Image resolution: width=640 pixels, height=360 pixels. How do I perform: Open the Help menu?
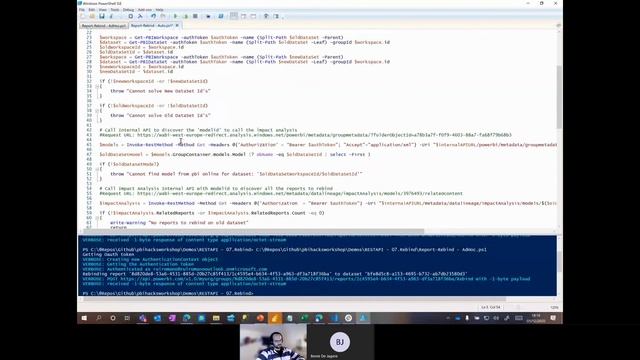click(x=160, y=10)
